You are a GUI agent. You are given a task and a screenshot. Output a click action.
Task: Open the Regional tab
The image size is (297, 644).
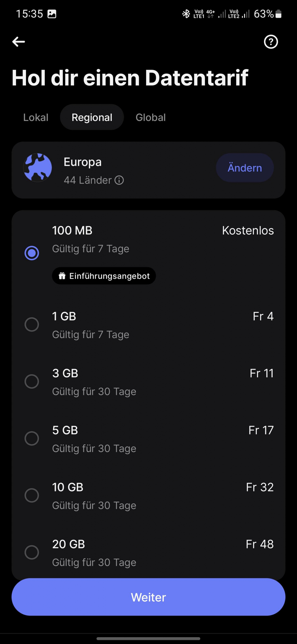tap(92, 117)
